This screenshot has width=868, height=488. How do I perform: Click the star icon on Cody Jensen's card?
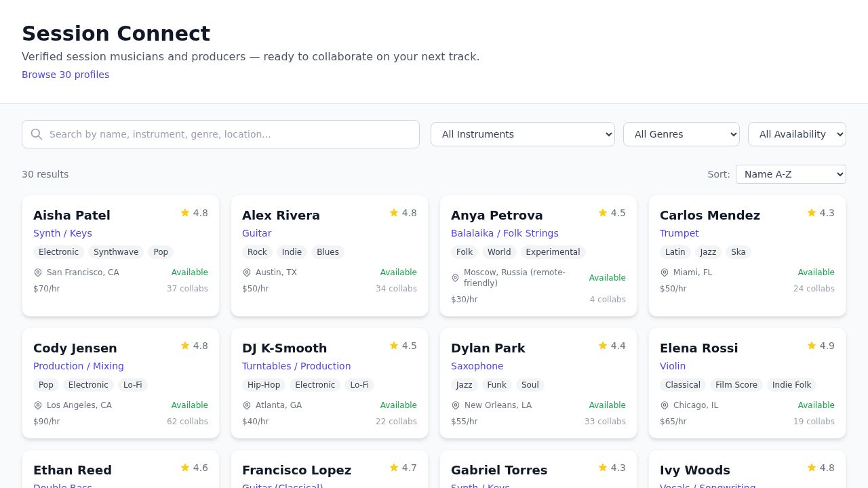click(x=185, y=346)
